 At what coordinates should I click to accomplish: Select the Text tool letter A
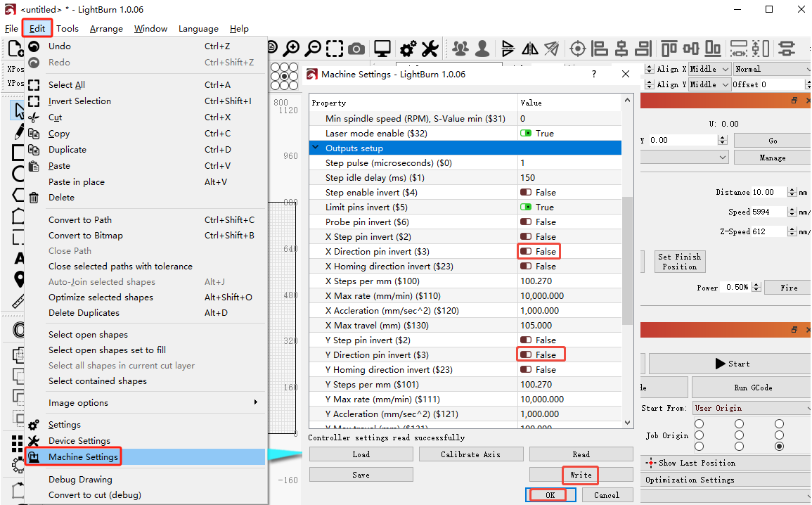[19, 258]
